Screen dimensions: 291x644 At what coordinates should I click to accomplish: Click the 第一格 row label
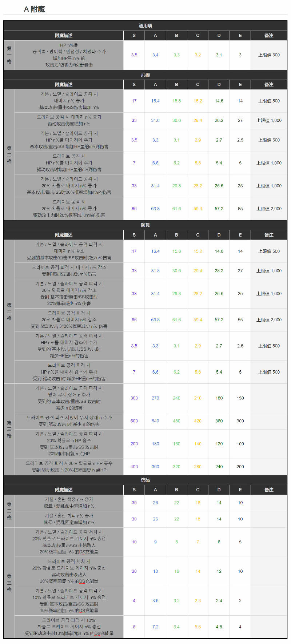point(9,55)
